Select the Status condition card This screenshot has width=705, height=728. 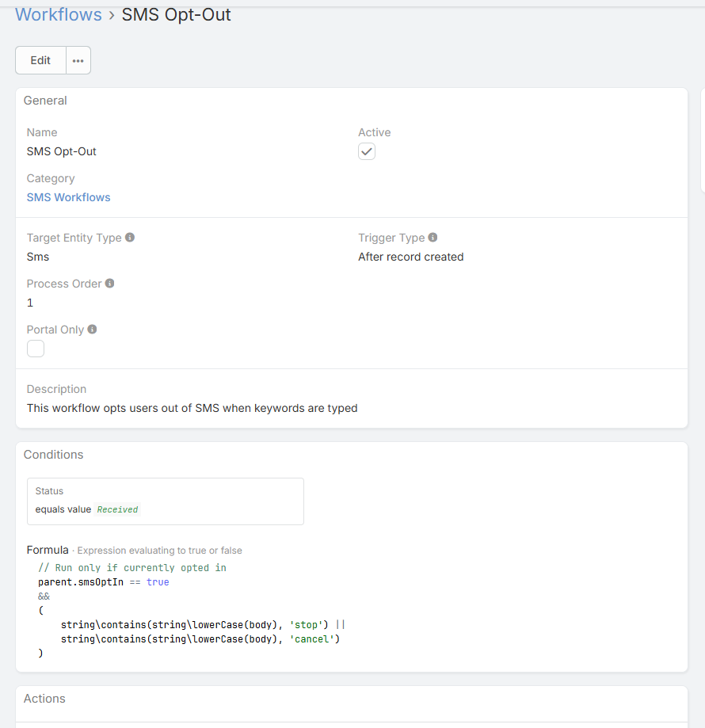165,501
